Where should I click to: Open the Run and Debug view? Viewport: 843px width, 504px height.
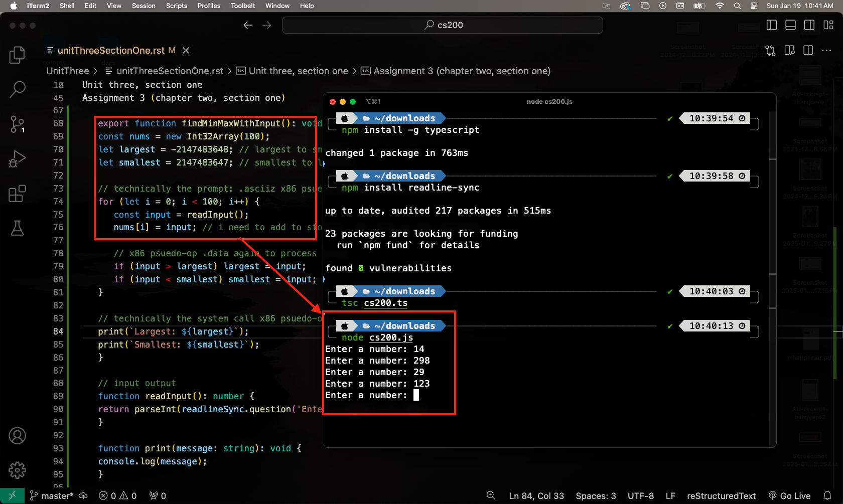pos(17,158)
